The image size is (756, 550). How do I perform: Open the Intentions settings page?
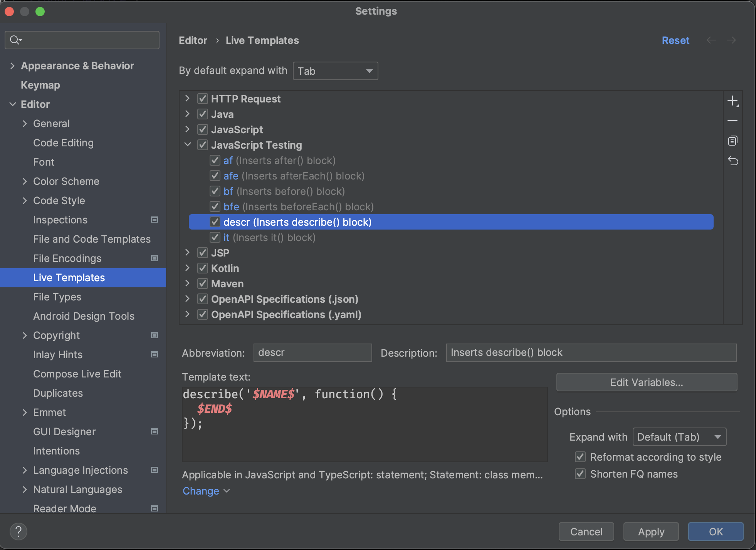[56, 451]
